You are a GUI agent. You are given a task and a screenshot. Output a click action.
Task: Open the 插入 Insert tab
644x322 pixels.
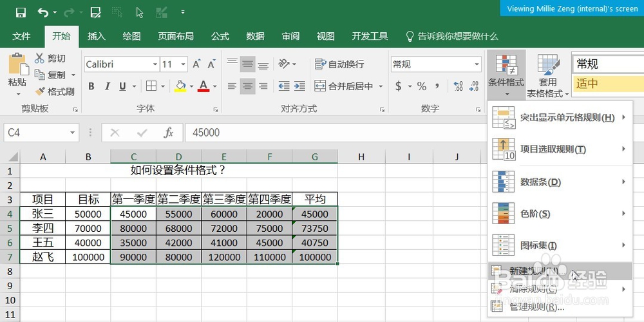[x=97, y=36]
